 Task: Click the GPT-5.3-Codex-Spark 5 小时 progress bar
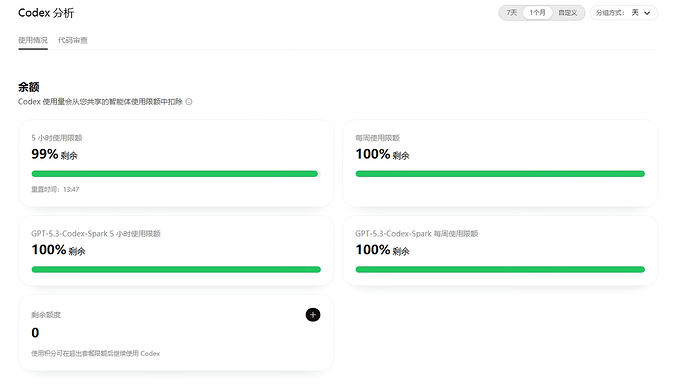tap(176, 269)
